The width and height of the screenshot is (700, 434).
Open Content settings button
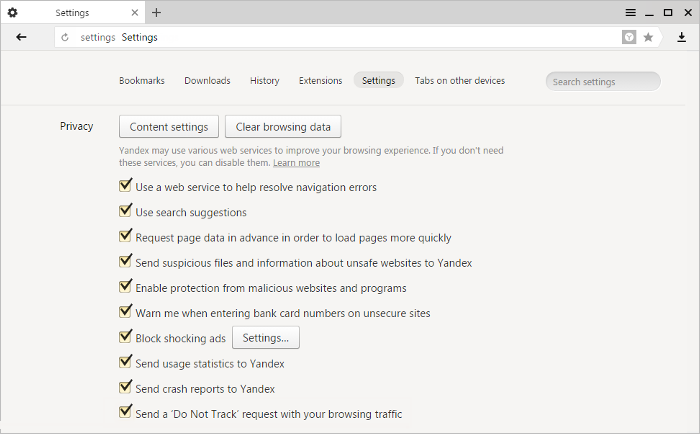click(x=169, y=127)
